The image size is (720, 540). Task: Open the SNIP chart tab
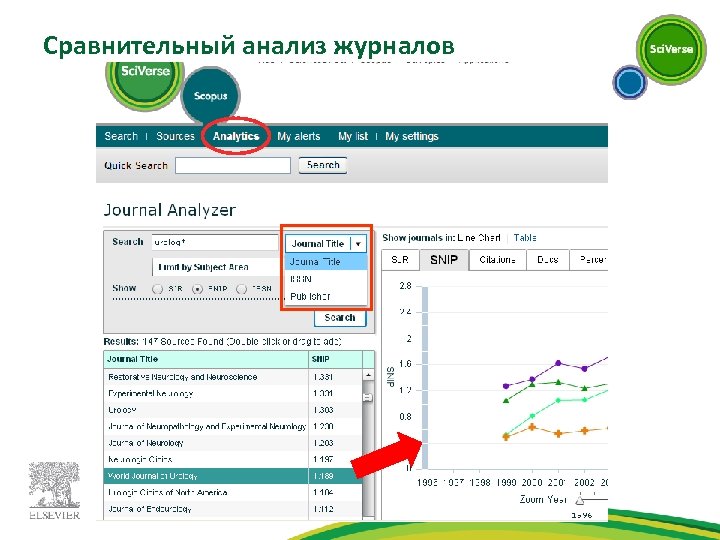pos(444,260)
